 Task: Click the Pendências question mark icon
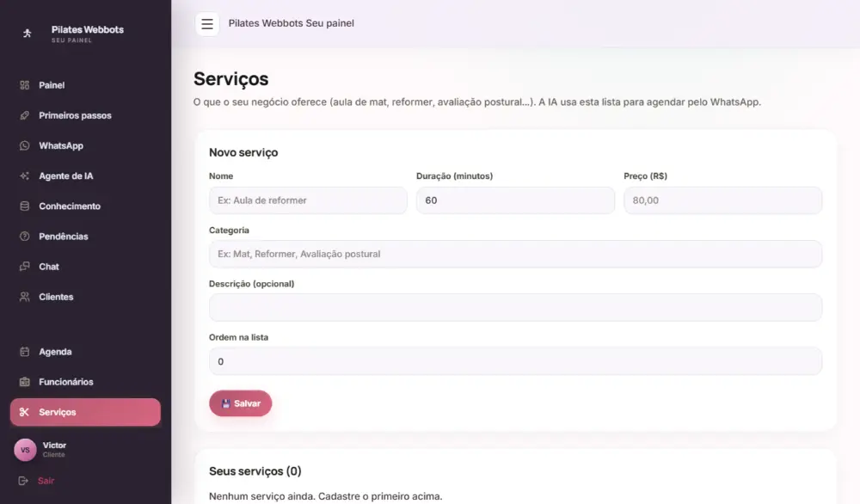[25, 237]
